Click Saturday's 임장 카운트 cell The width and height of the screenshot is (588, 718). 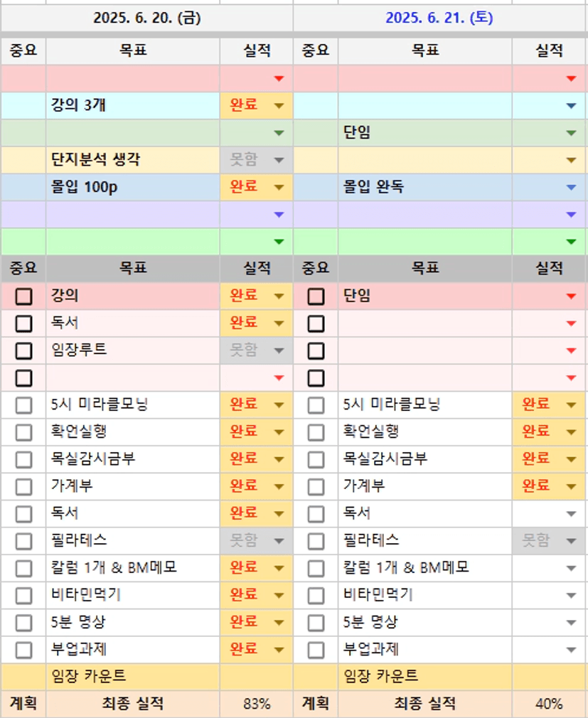(x=424, y=676)
